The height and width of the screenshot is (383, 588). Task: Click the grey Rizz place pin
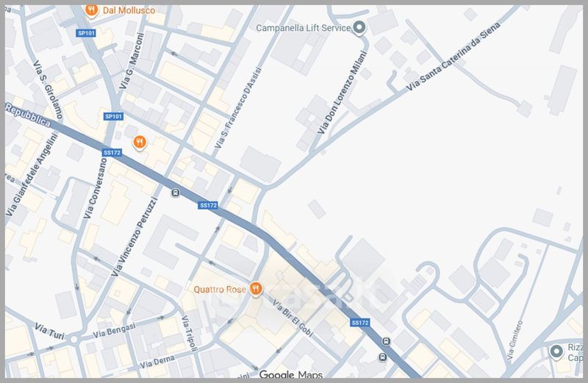556,351
